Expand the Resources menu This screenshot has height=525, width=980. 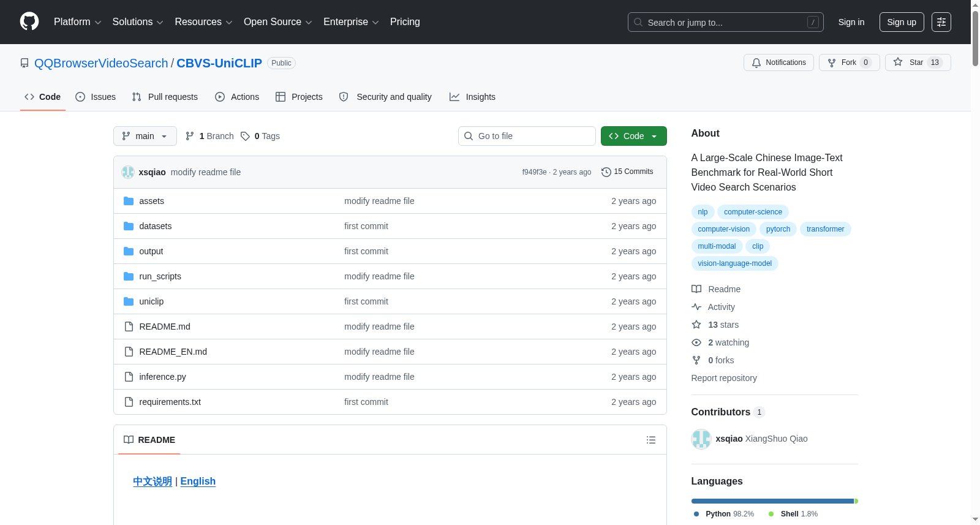pyautogui.click(x=203, y=22)
